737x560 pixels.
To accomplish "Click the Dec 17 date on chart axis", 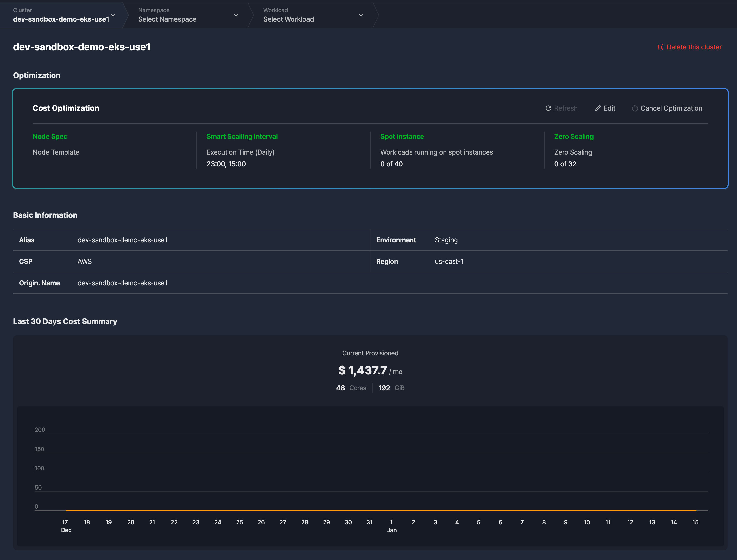I will [65, 522].
